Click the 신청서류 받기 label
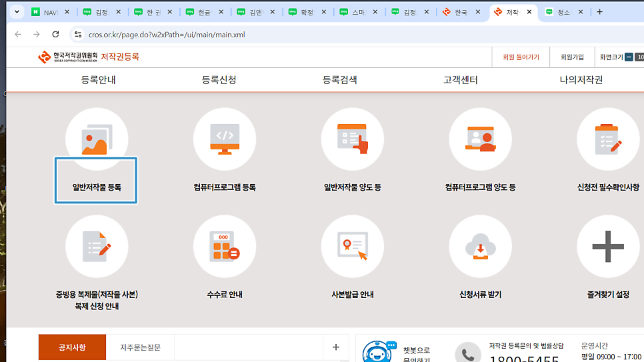 [x=481, y=295]
